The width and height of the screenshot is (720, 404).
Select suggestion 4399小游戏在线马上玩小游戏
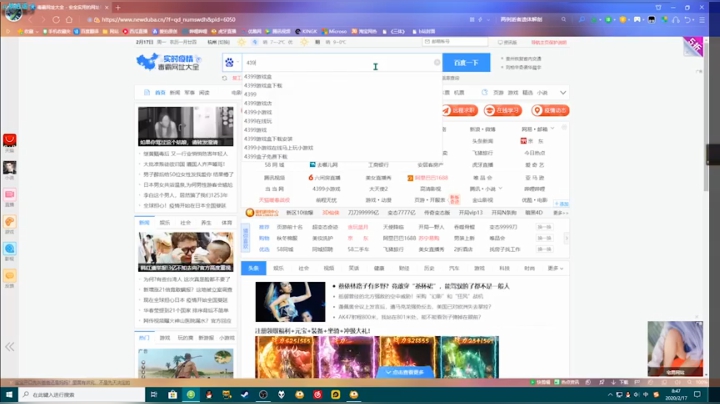point(279,148)
